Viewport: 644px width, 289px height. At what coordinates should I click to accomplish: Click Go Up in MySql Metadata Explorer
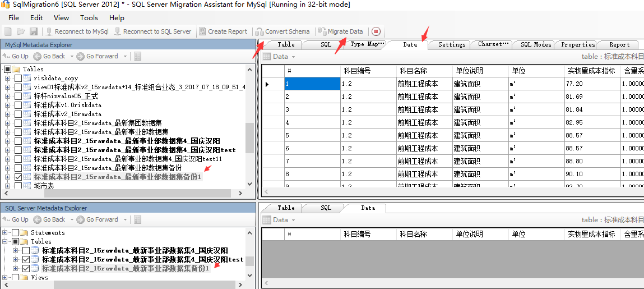coord(16,56)
